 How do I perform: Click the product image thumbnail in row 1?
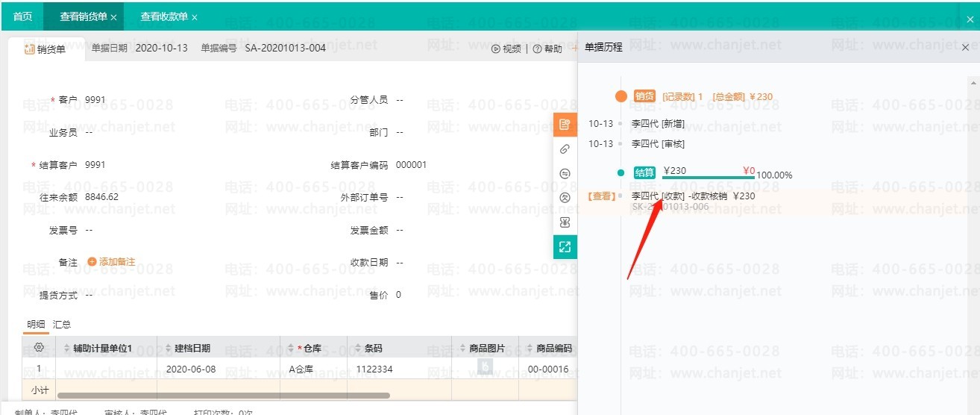tap(485, 366)
